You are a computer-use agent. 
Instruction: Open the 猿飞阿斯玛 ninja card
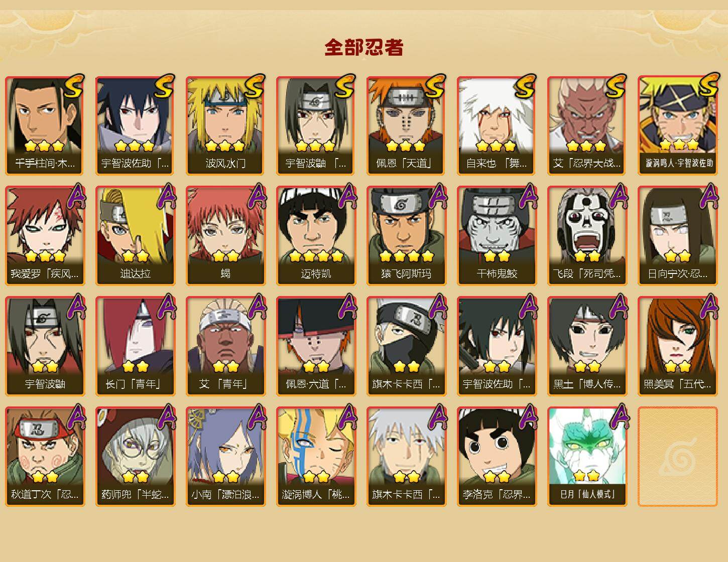pos(406,236)
